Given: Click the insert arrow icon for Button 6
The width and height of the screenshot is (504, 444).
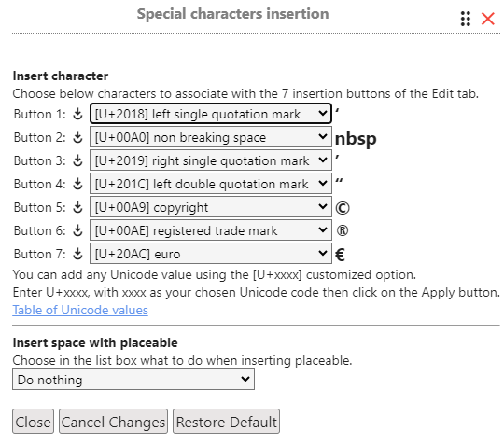Looking at the screenshot, I should point(77,230).
